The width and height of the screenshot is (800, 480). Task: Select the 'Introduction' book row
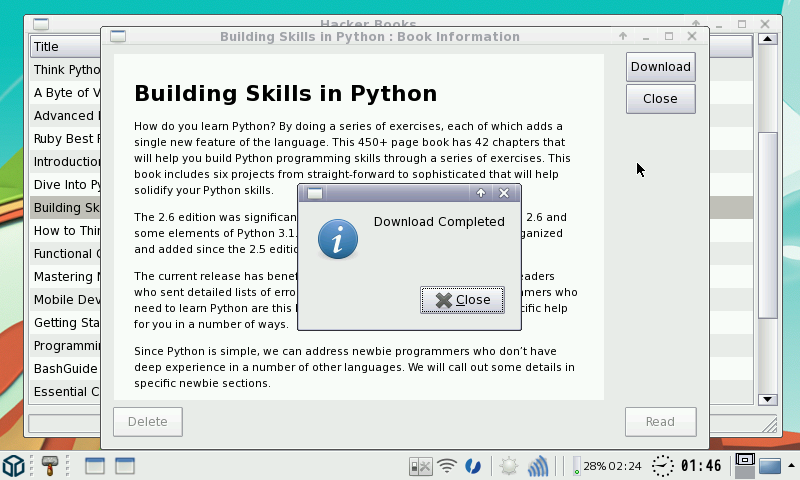tap(65, 161)
